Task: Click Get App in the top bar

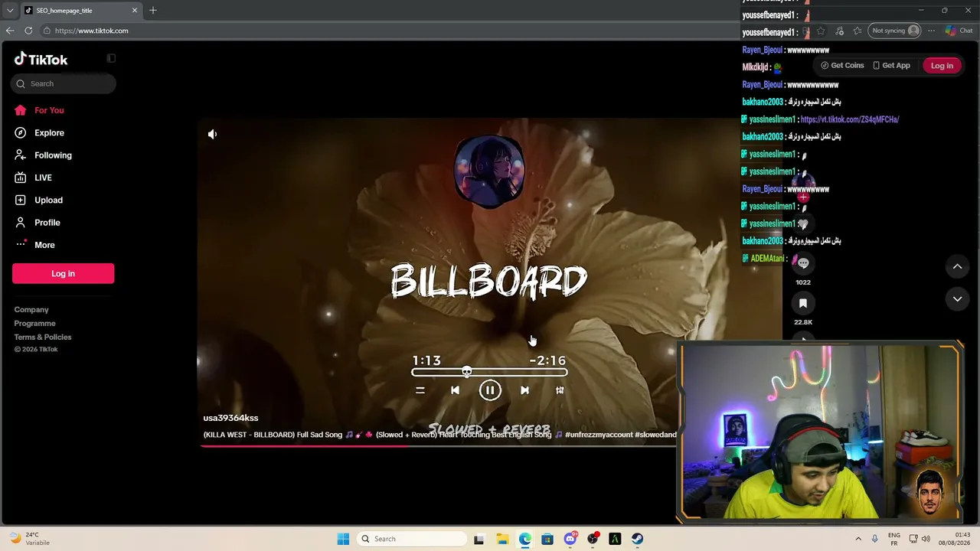Action: point(892,66)
